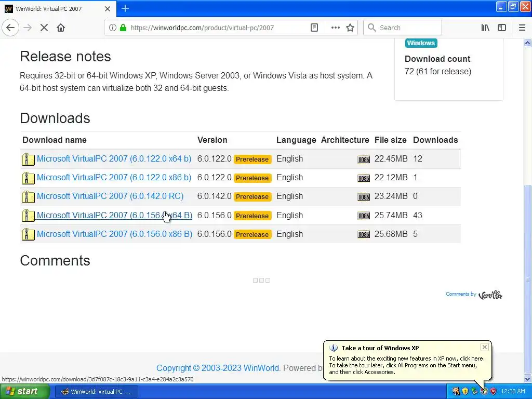
Task: Click the 8086 architecture icon in 25.74MB row
Action: pyautogui.click(x=364, y=216)
